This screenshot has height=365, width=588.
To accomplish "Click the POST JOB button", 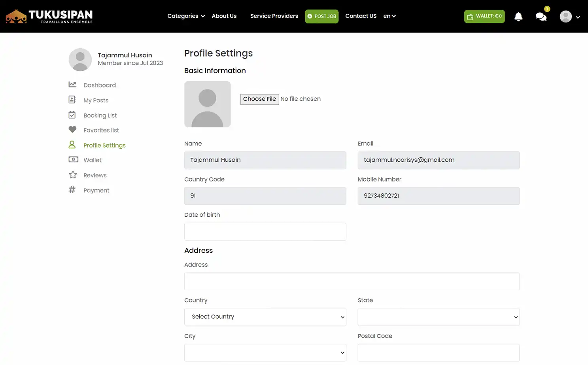I will coord(321,16).
